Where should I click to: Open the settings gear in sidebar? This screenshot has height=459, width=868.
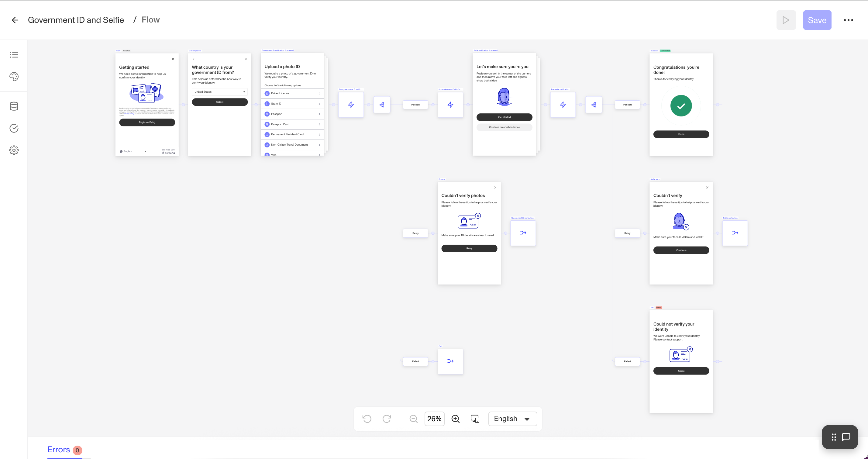click(x=14, y=150)
